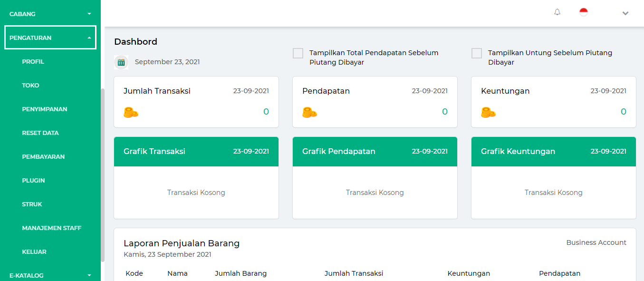Click the sidebar vertical scrollbar
Screen dimensions: 644x281
(x=103, y=175)
